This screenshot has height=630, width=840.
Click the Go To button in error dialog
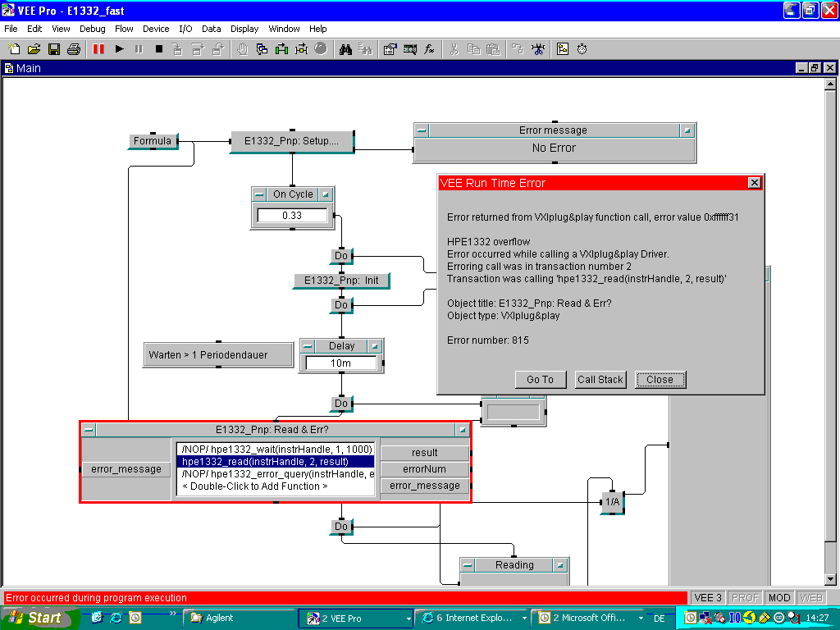pyautogui.click(x=540, y=379)
